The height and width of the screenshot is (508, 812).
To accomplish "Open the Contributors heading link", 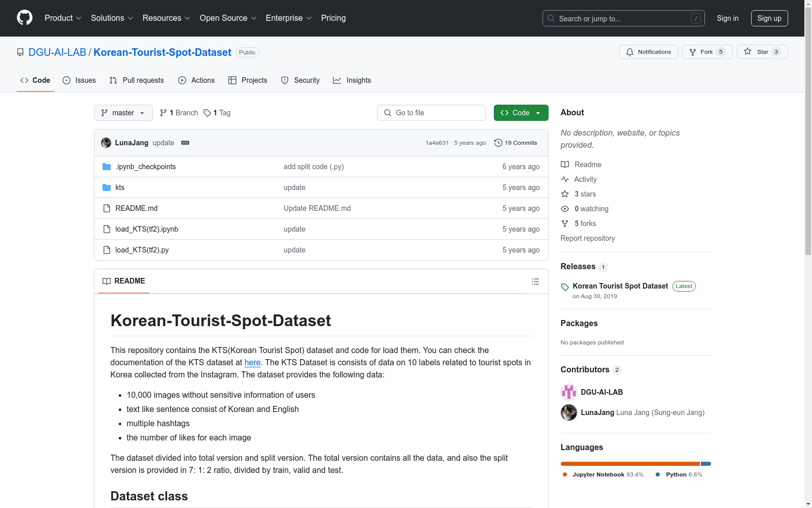I will pyautogui.click(x=591, y=370).
